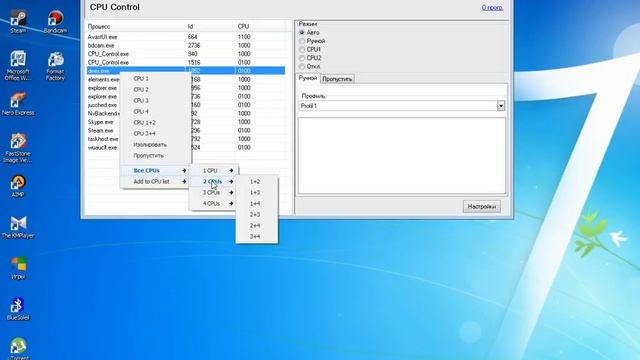Select the highlighted dwm.exe process row
The width and height of the screenshot is (640, 360).
tap(186, 71)
